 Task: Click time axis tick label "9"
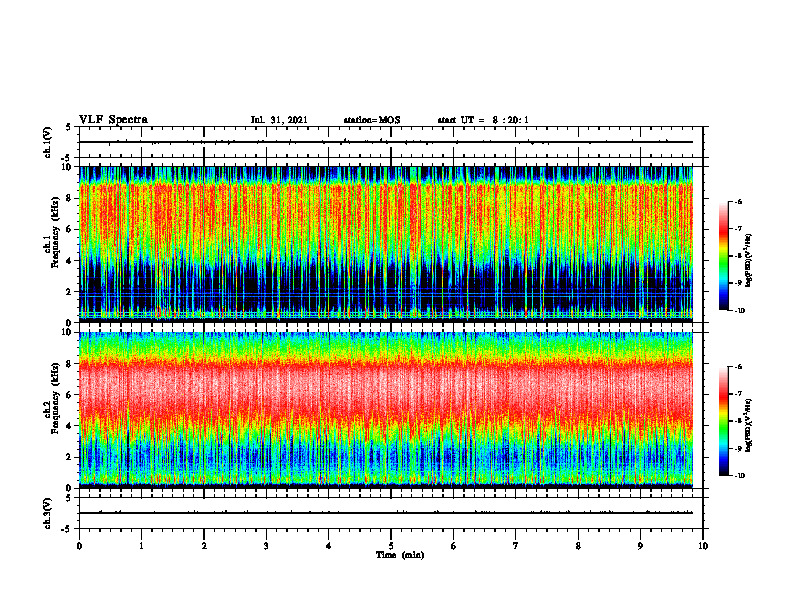click(640, 546)
